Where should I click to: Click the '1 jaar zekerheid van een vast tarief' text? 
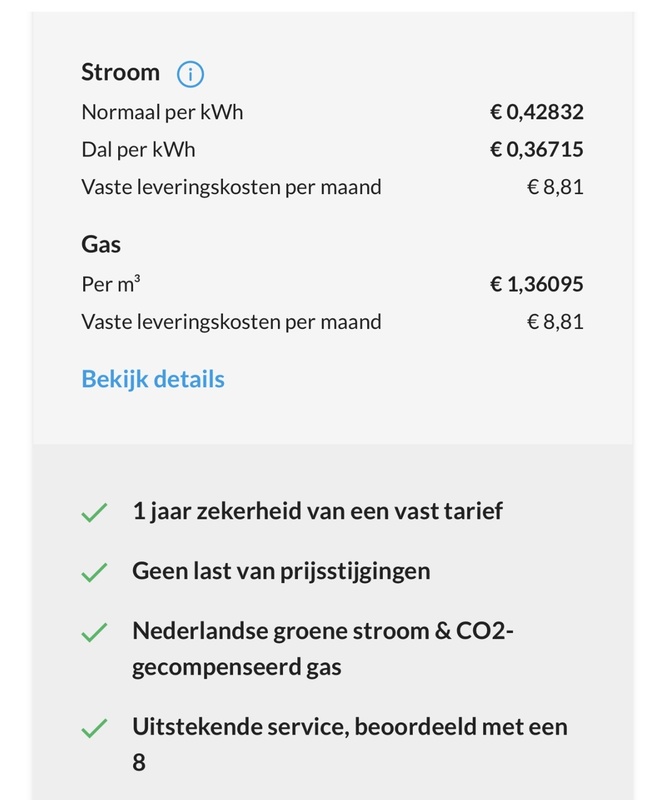tap(317, 512)
